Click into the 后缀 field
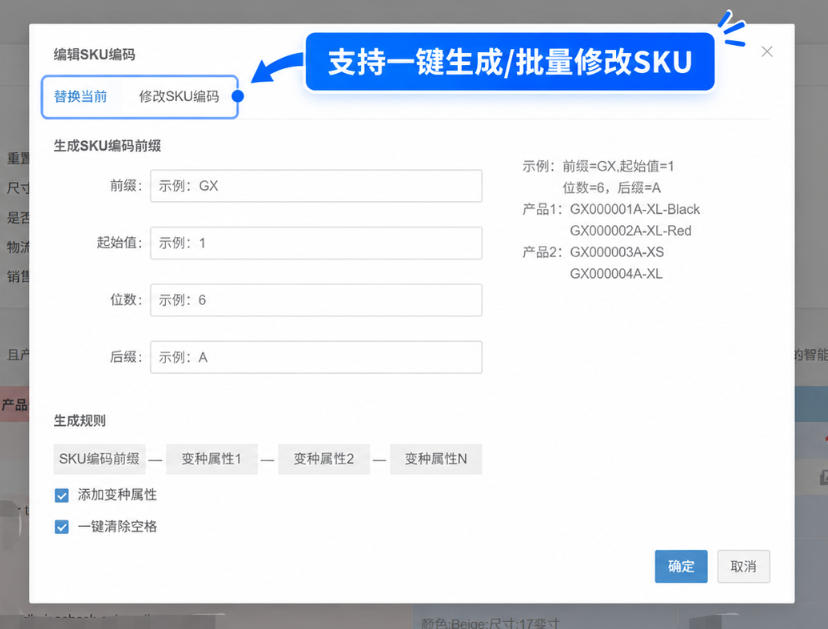828x629 pixels. pyautogui.click(x=316, y=357)
